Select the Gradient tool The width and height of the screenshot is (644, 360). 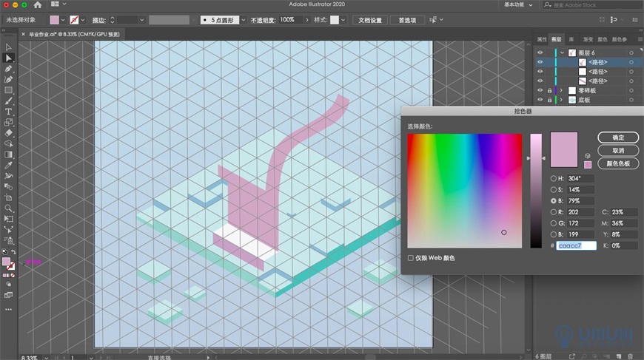(x=8, y=154)
